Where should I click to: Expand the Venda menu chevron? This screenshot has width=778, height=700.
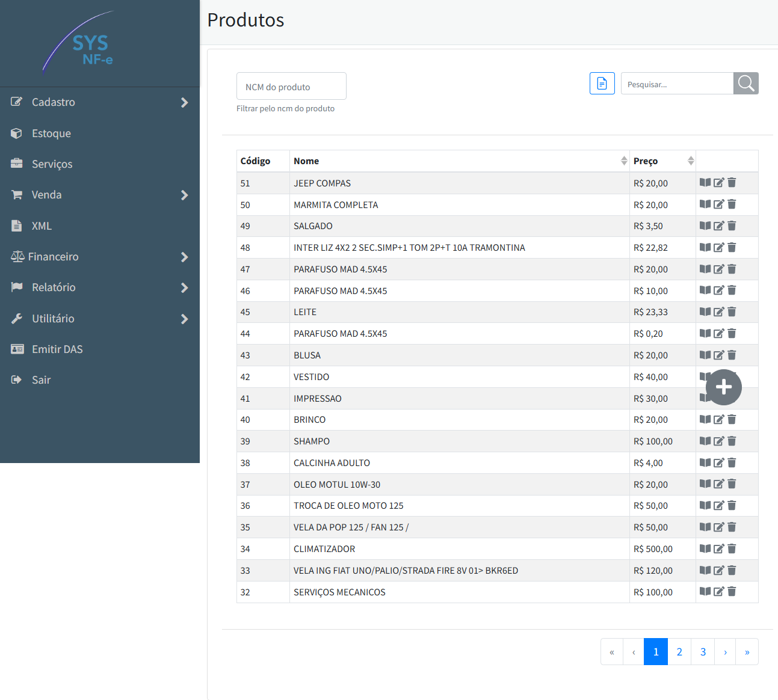click(185, 195)
